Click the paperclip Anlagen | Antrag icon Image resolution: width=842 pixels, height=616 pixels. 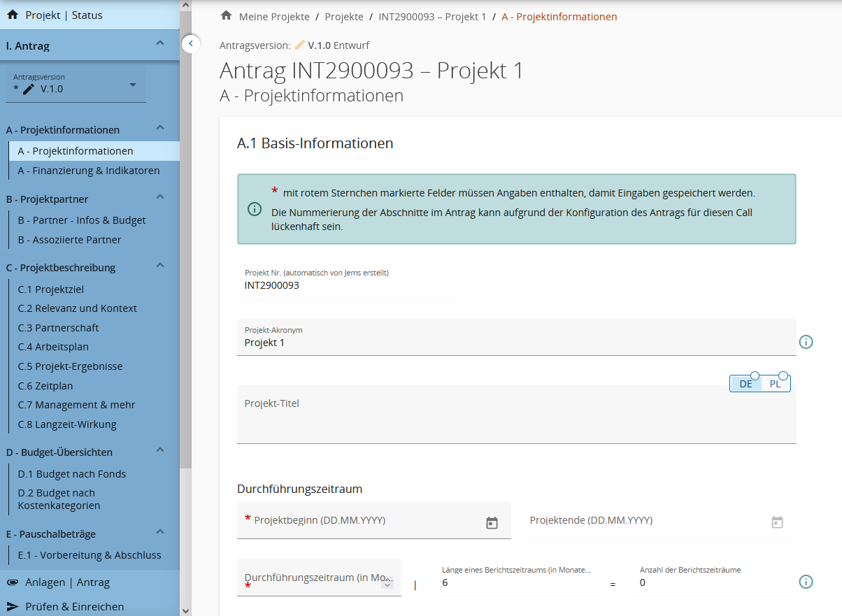pyautogui.click(x=13, y=582)
